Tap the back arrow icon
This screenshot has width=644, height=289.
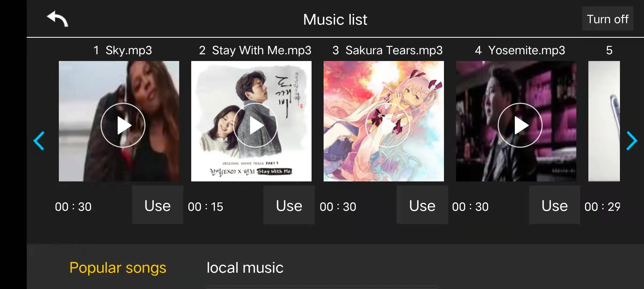pos(57,19)
